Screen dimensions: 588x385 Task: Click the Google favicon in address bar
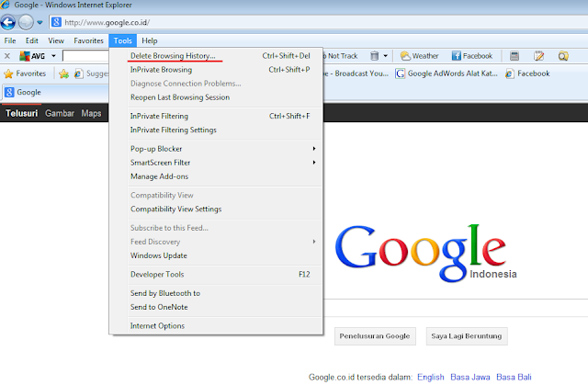pos(57,22)
